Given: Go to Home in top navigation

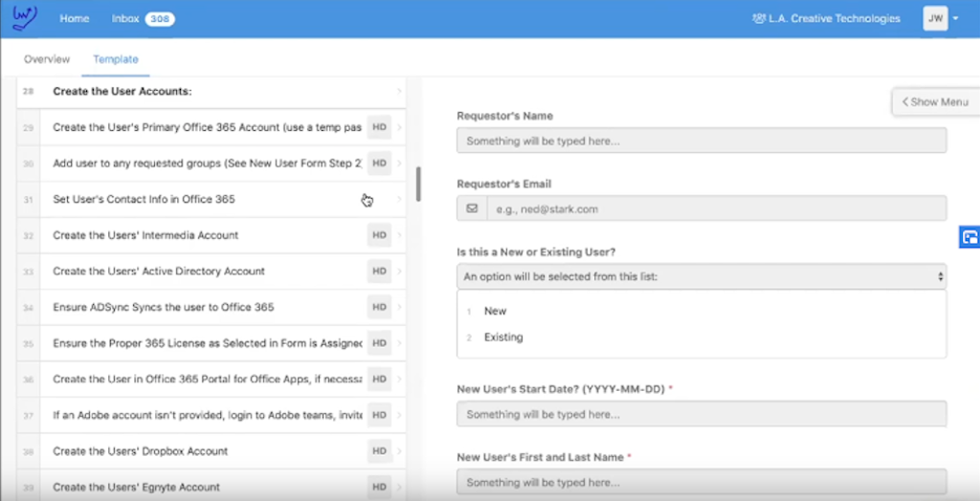Looking at the screenshot, I should coord(75,19).
